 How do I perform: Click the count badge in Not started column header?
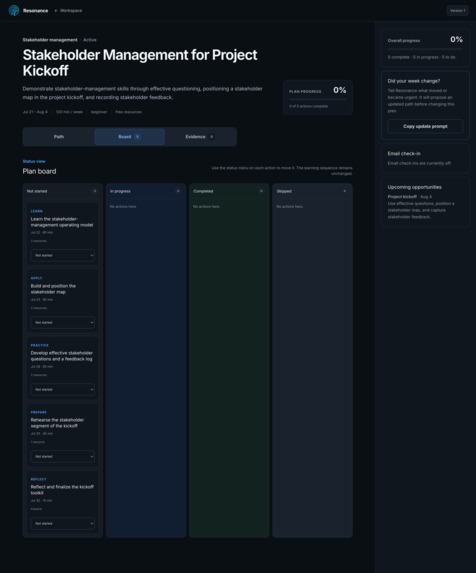[x=95, y=191]
